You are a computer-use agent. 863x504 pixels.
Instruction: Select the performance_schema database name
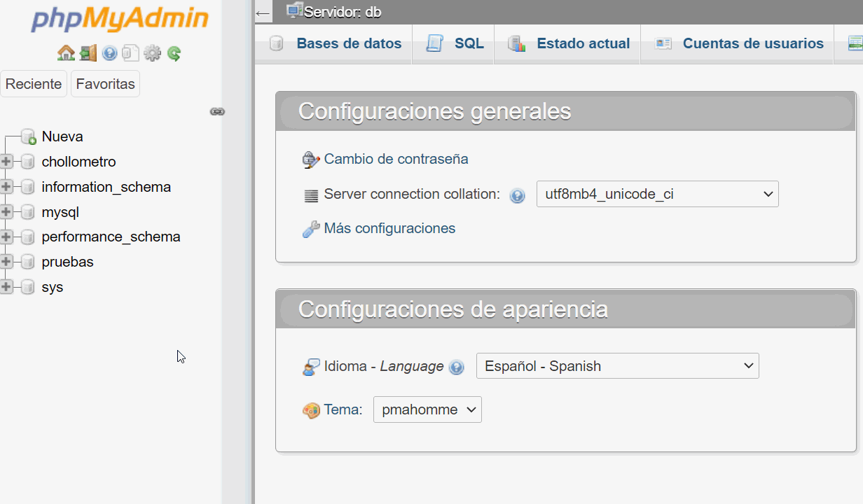click(x=111, y=237)
